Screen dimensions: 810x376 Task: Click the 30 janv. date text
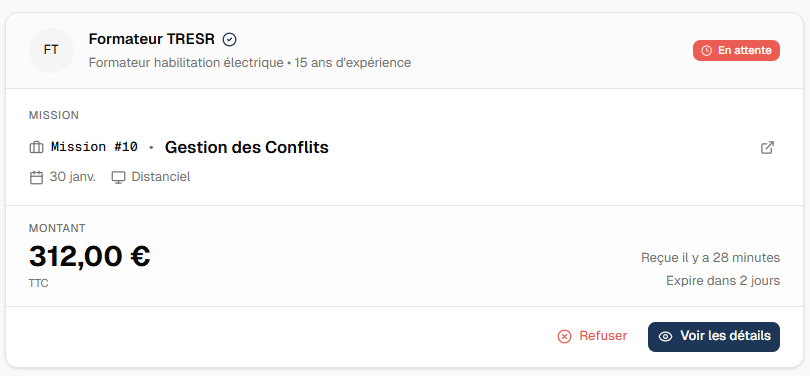pos(72,177)
